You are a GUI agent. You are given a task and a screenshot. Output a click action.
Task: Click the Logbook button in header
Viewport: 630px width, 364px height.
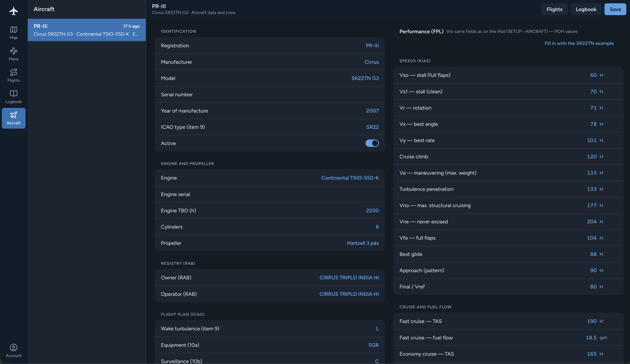586,9
